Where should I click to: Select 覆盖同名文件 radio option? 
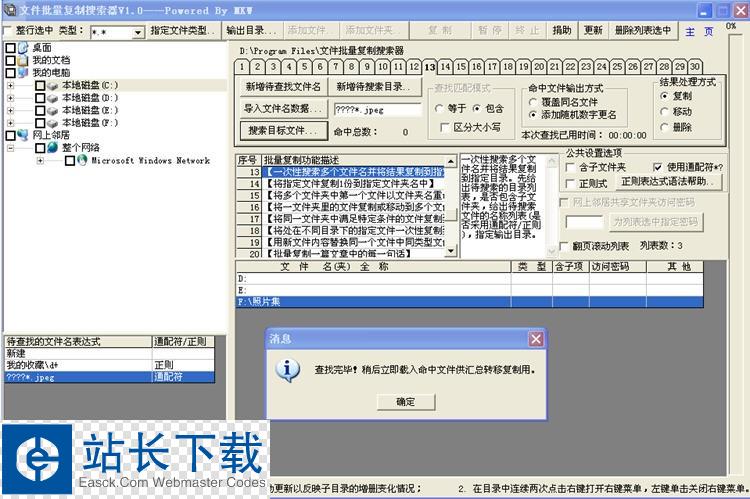[533, 102]
